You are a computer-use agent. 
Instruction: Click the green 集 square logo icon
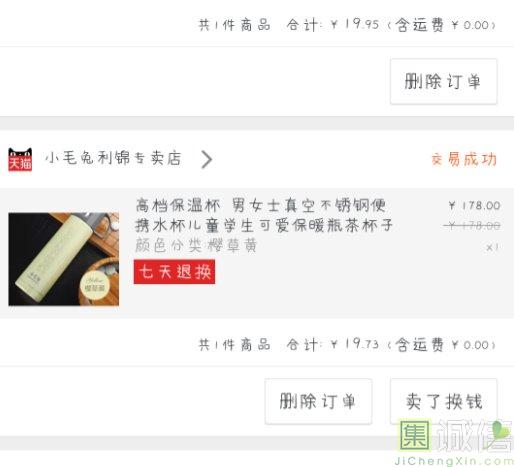click(x=415, y=436)
